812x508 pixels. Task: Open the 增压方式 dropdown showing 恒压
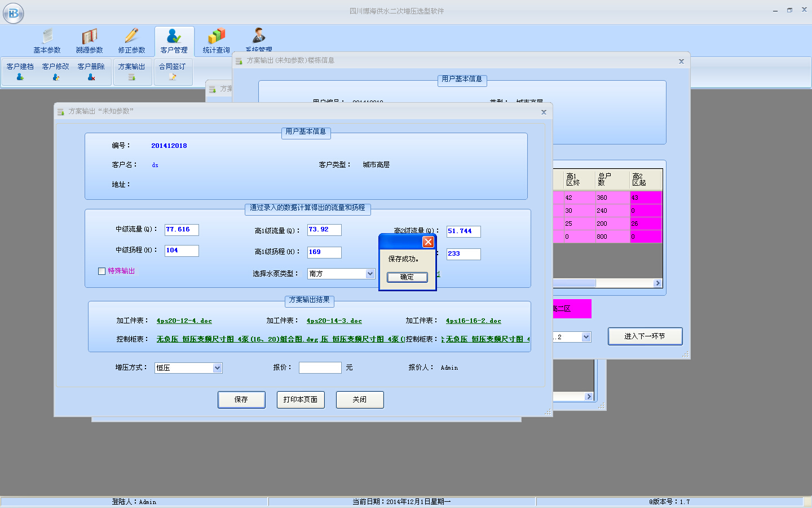[x=219, y=367]
